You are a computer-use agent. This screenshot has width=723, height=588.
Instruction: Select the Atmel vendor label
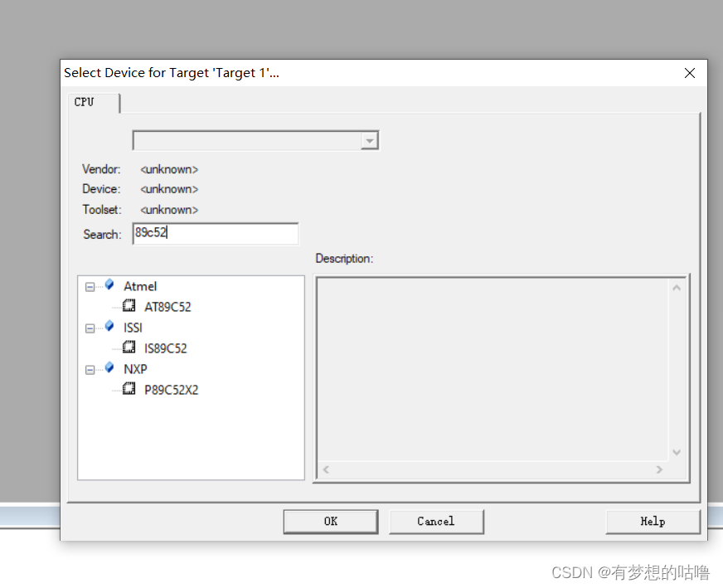pyautogui.click(x=140, y=286)
